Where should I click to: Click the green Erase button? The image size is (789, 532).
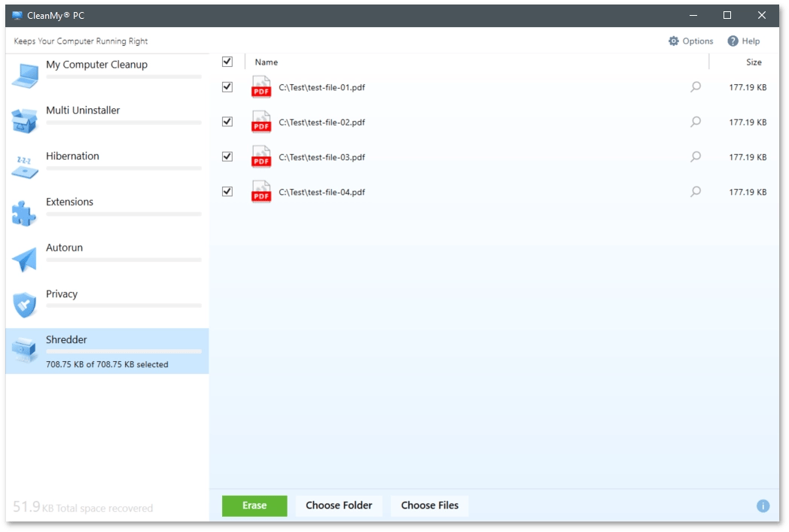click(x=254, y=506)
